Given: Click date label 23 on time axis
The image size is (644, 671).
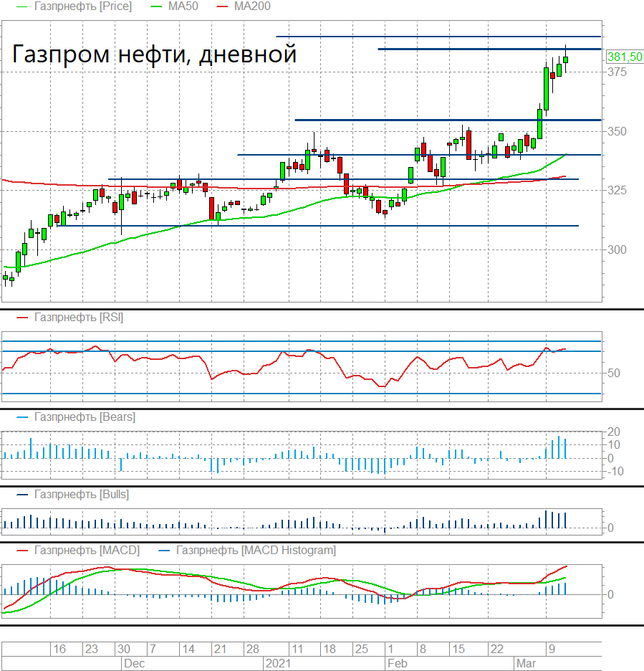Looking at the screenshot, I should pyautogui.click(x=92, y=649).
